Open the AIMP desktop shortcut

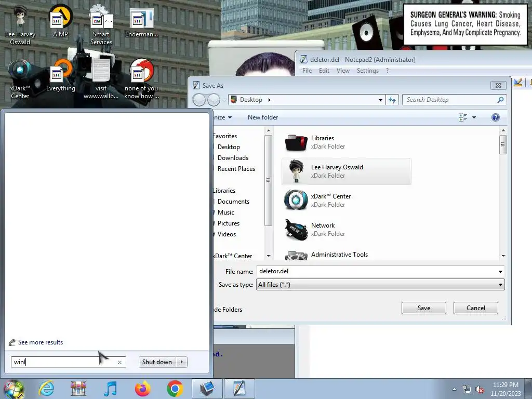pos(60,21)
